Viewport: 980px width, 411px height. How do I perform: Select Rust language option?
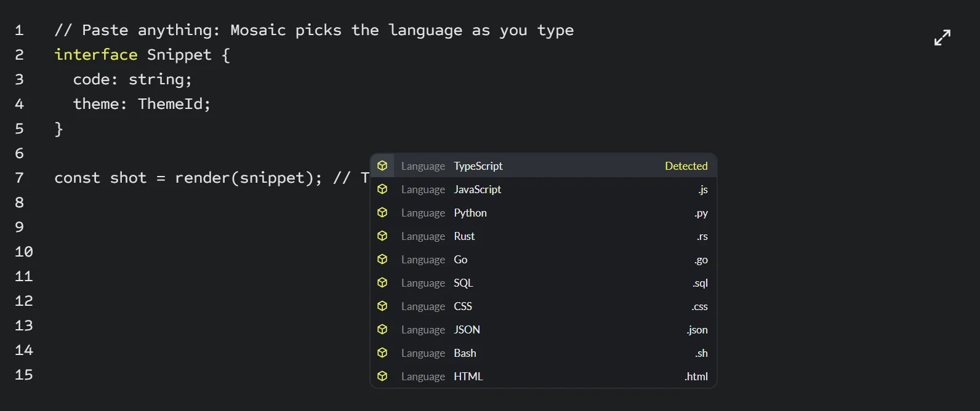(544, 236)
